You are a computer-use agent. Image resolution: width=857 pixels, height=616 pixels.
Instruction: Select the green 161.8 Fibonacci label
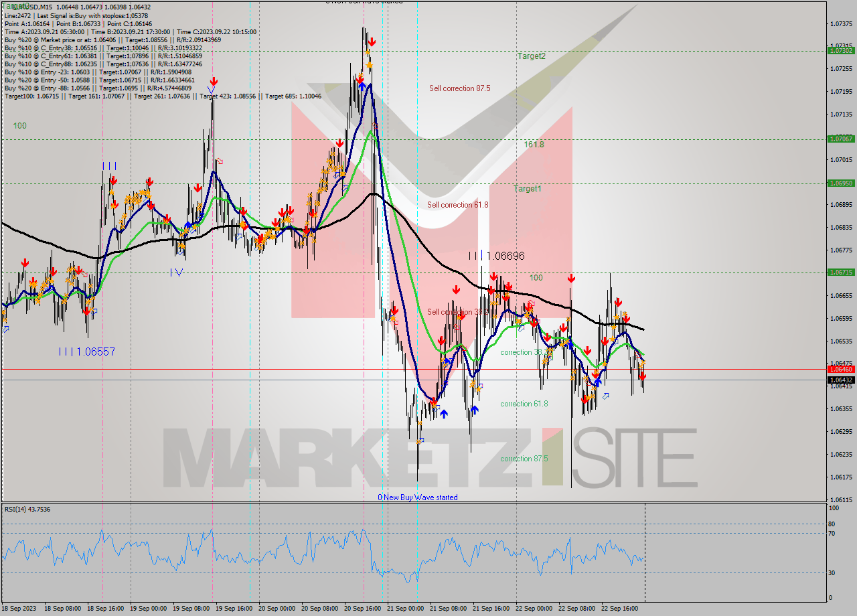tap(534, 144)
